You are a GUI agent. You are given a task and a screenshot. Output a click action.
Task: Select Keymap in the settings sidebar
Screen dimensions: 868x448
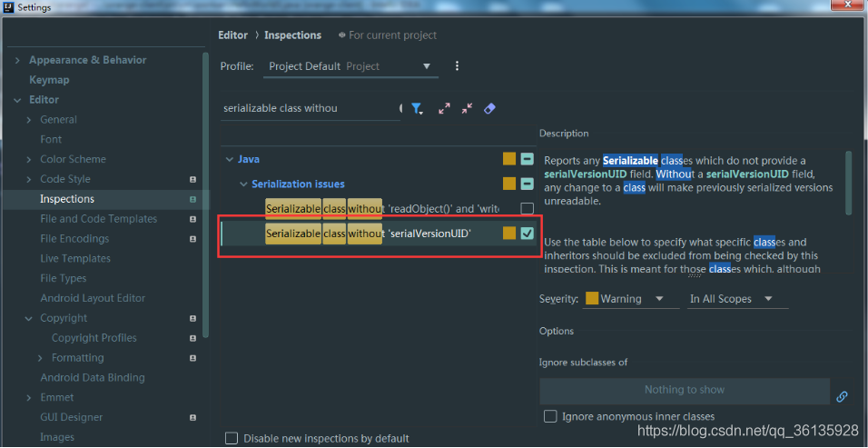coord(49,80)
